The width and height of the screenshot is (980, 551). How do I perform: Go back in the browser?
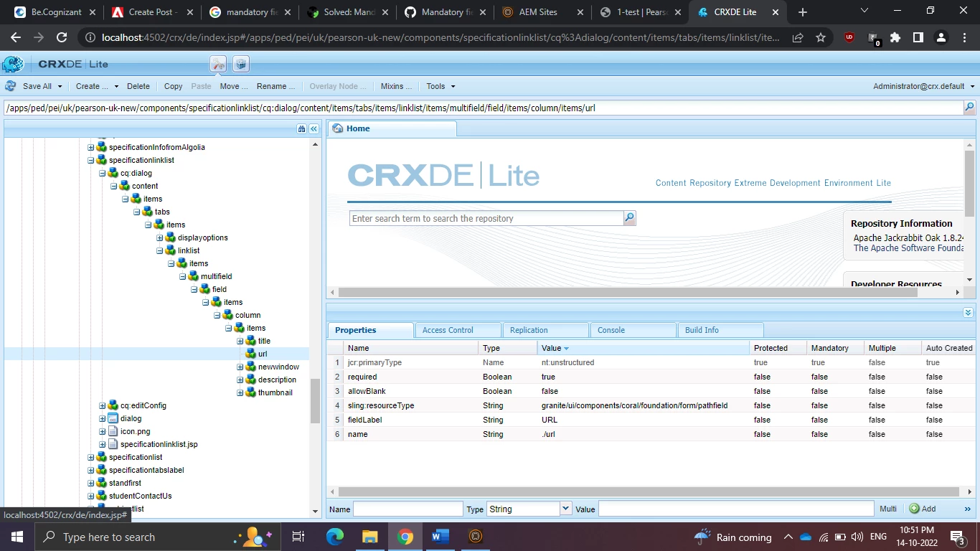click(16, 37)
